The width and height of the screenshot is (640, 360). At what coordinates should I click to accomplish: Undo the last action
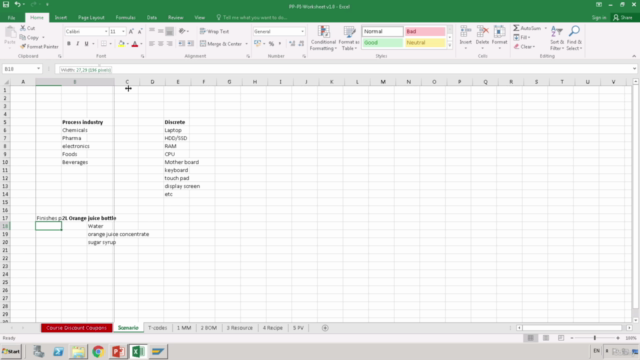coord(17,4)
